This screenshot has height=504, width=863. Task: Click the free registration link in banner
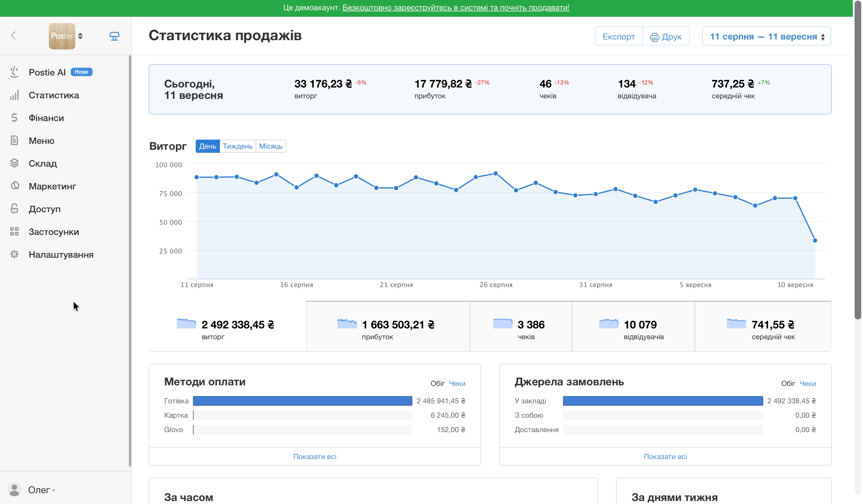click(456, 7)
